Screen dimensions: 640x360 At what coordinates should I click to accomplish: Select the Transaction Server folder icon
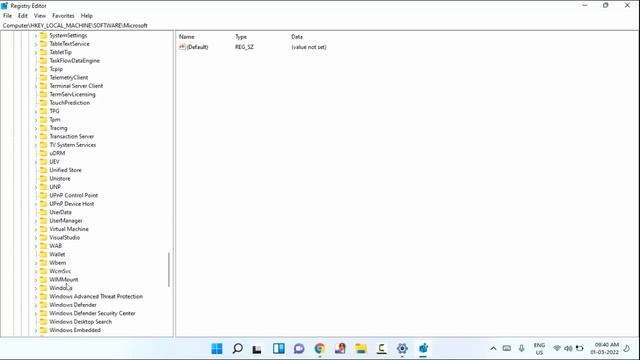click(43, 136)
